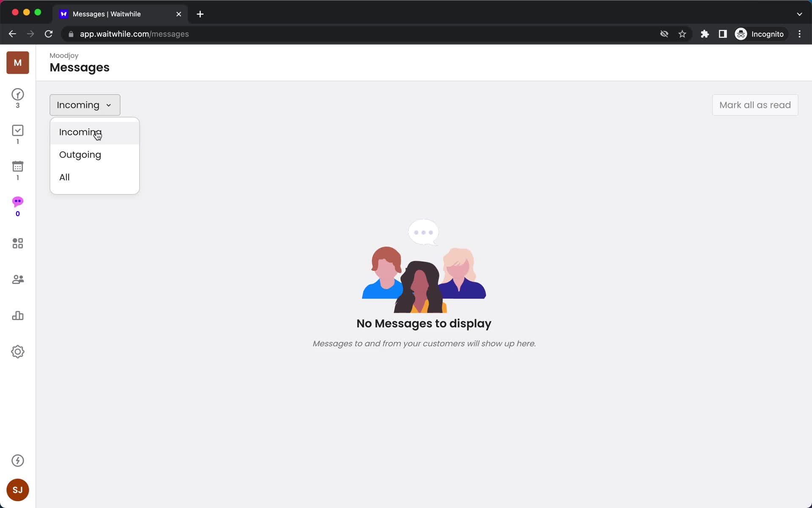Viewport: 812px width, 508px height.
Task: Click the browser refresh page button
Action: coord(49,34)
